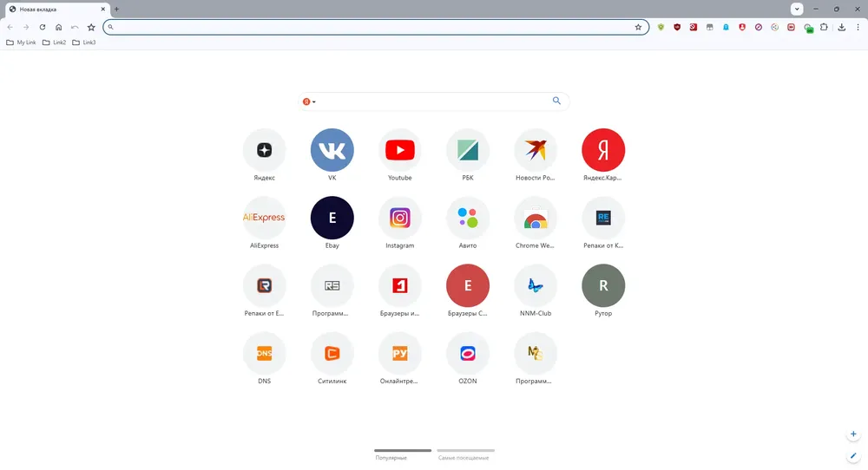
Task: Switch to the Самые посещаемые tab
Action: pyautogui.click(x=465, y=454)
